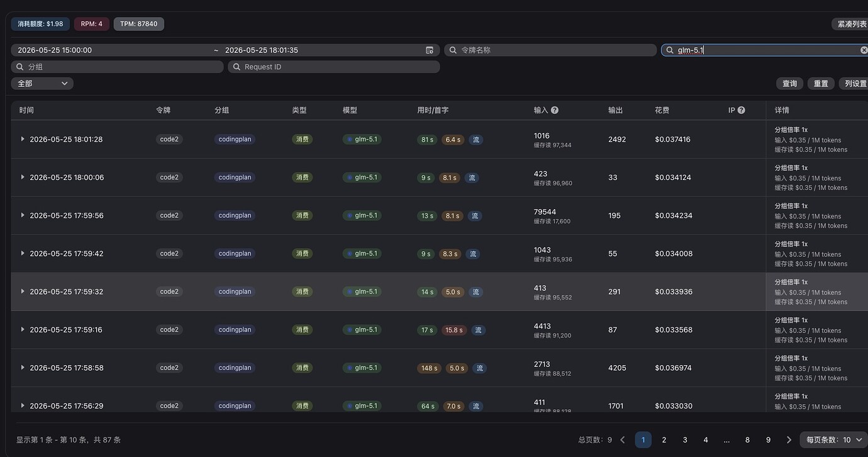Expand the 17:59:42 log row
The height and width of the screenshot is (457, 868).
point(23,254)
